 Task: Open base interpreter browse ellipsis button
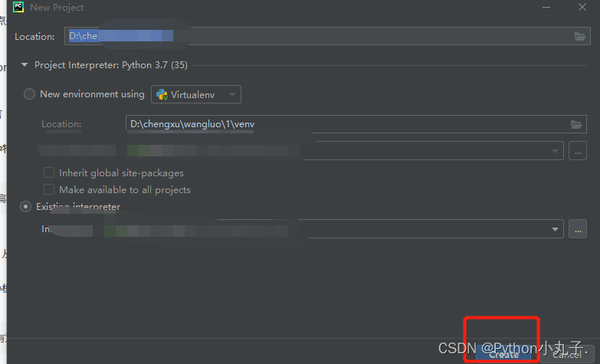pyautogui.click(x=578, y=151)
